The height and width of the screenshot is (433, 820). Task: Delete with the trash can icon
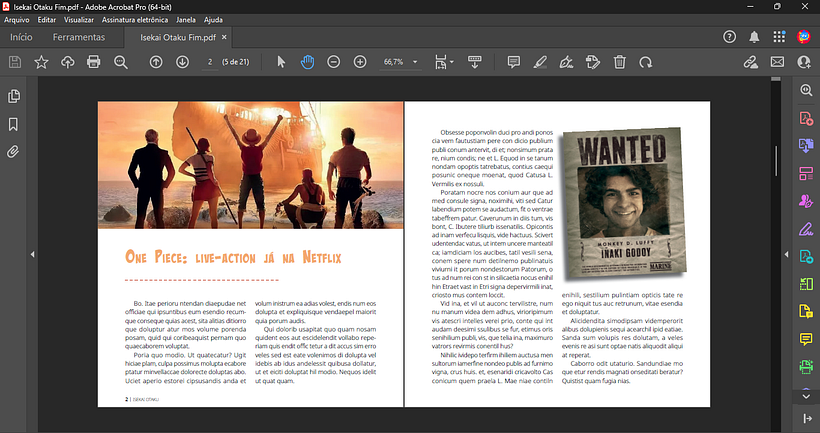click(620, 62)
